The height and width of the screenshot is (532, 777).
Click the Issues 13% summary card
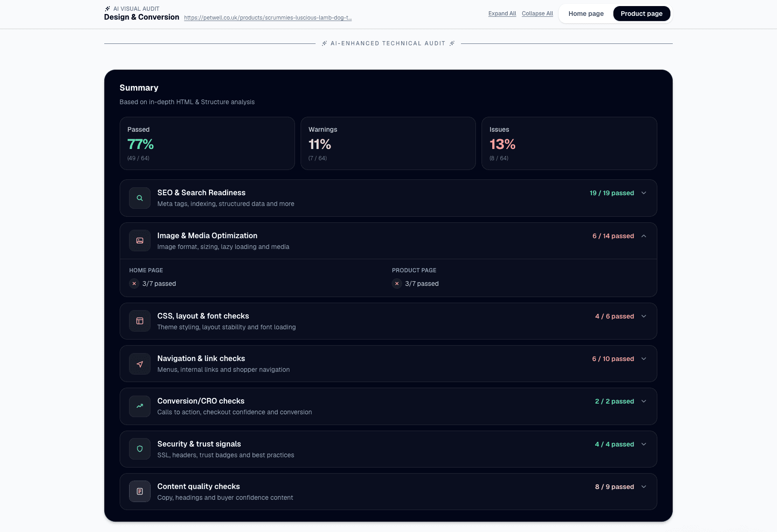click(569, 143)
